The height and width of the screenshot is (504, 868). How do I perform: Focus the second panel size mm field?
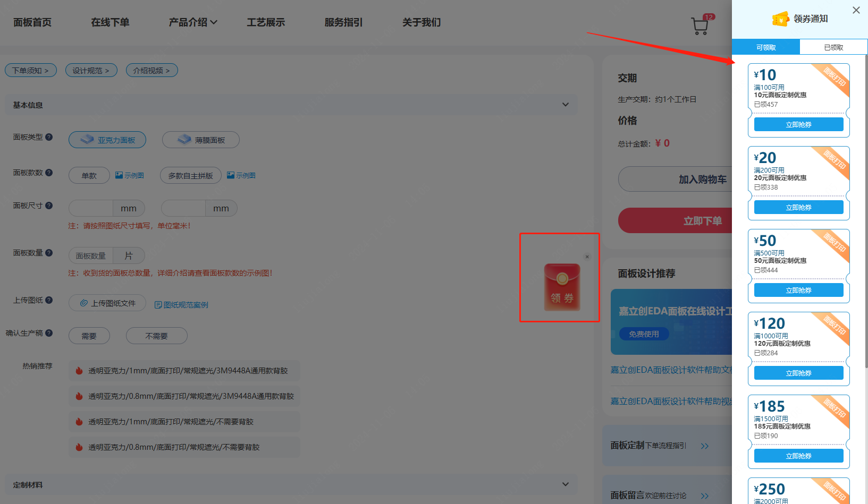pos(183,208)
